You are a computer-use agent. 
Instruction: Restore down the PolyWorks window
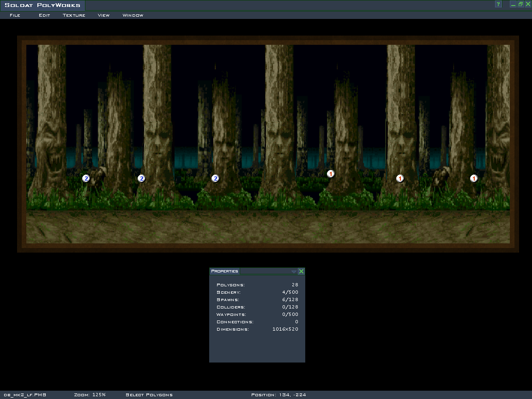pos(520,4)
